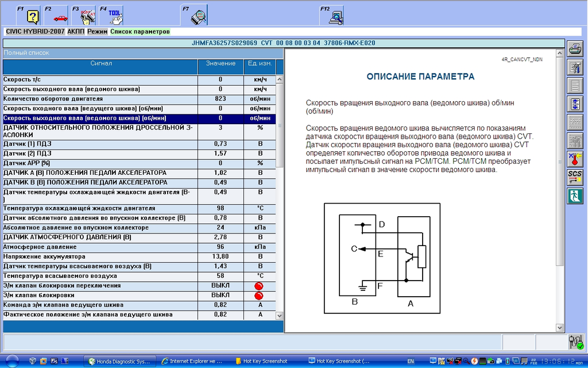
Task: Click the 13,80 battery voltage value
Action: (220, 257)
